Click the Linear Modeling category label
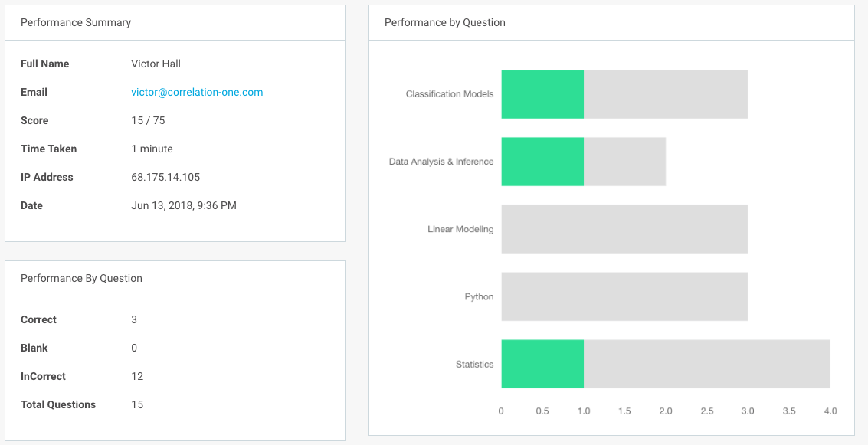The height and width of the screenshot is (445, 868). click(x=460, y=229)
